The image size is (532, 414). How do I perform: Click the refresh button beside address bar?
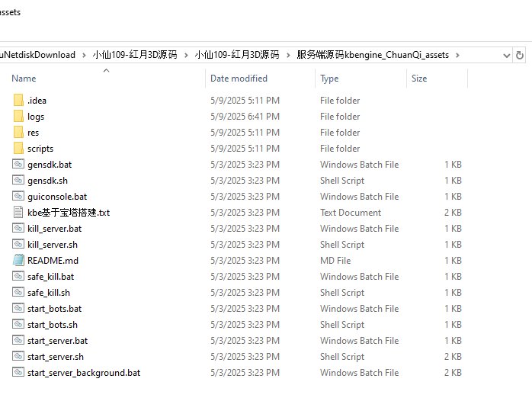[520, 55]
